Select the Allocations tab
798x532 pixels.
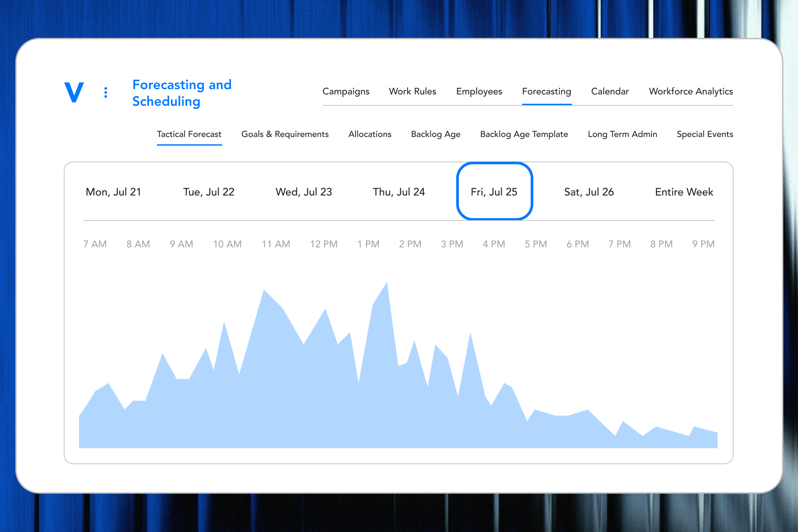click(370, 134)
